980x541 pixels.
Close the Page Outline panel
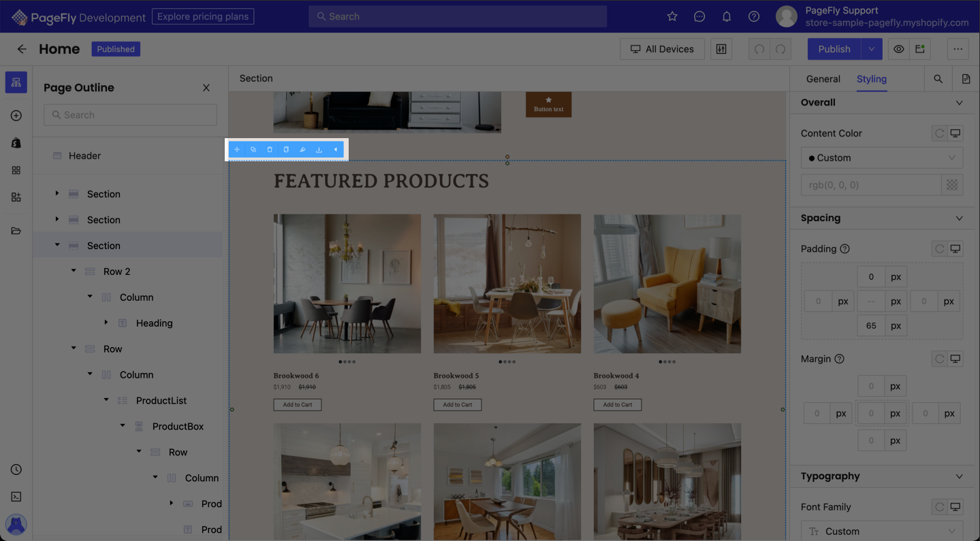(206, 88)
